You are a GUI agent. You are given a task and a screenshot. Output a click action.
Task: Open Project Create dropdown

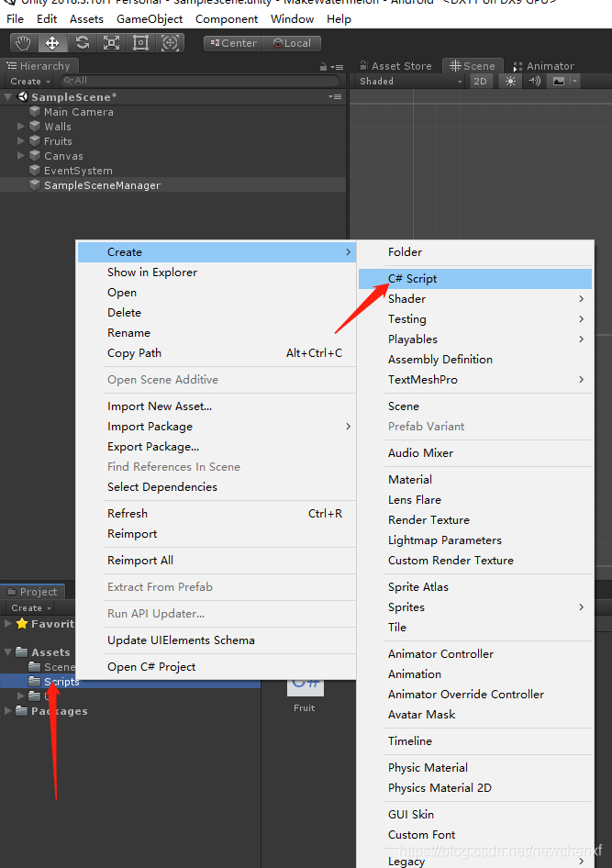click(31, 607)
